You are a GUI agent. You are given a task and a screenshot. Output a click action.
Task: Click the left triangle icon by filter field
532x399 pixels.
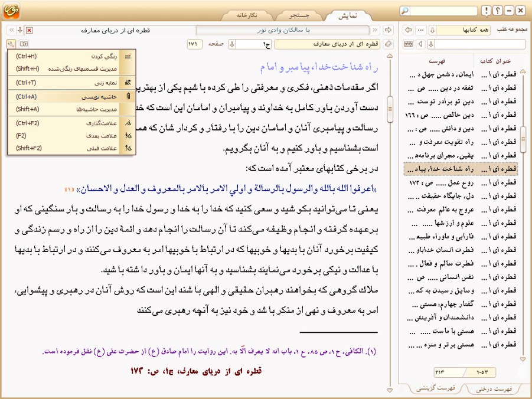[x=421, y=44]
